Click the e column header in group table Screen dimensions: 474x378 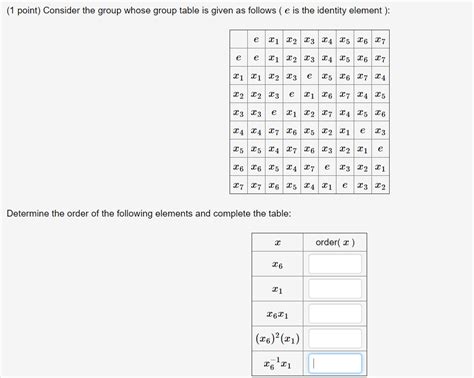[256, 40]
